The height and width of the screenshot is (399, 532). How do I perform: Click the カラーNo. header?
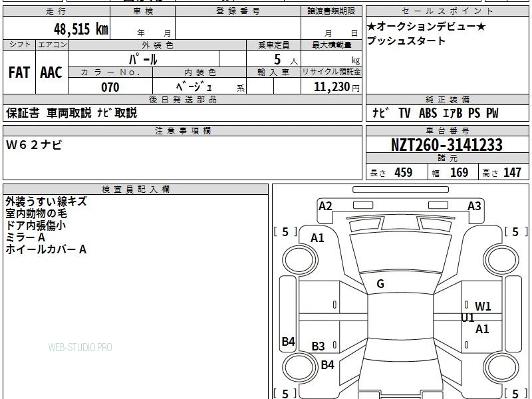point(110,72)
